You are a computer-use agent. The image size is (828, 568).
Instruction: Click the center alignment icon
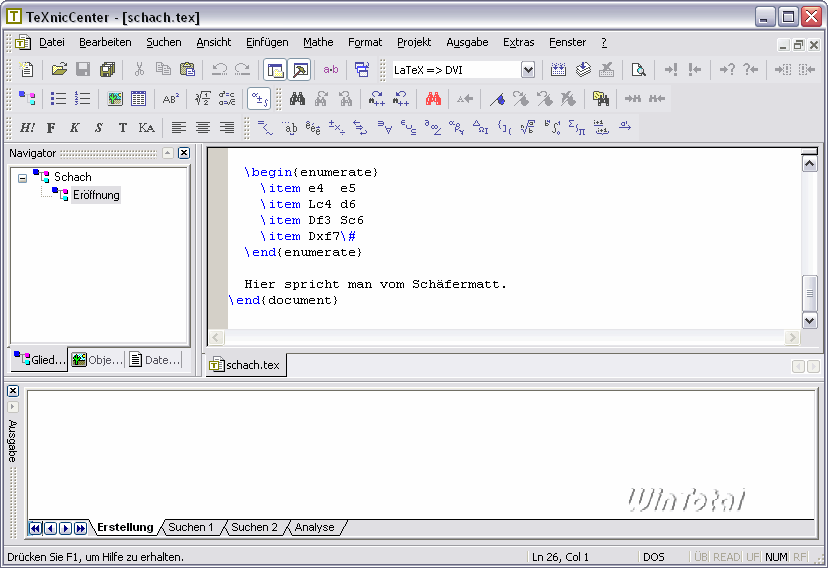tap(203, 128)
